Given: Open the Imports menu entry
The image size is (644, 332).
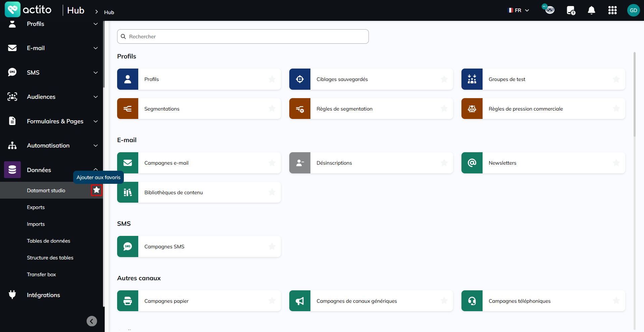Looking at the screenshot, I should click(x=36, y=224).
